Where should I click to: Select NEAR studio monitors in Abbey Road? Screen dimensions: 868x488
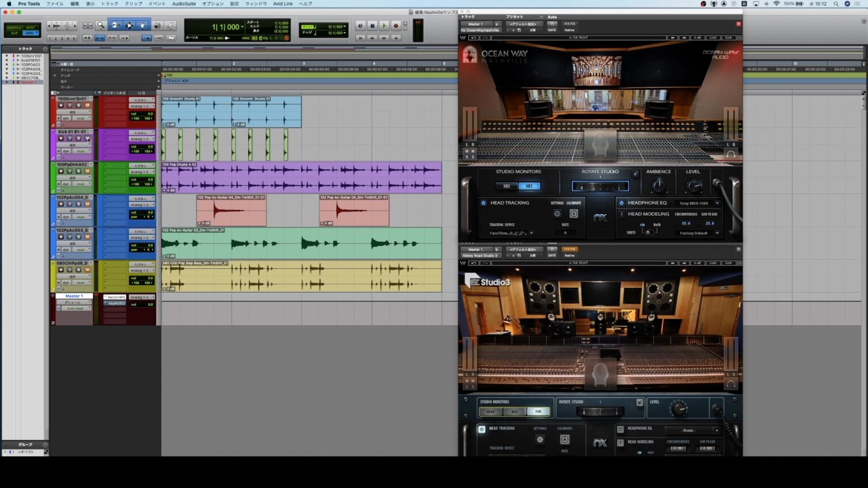[491, 412]
